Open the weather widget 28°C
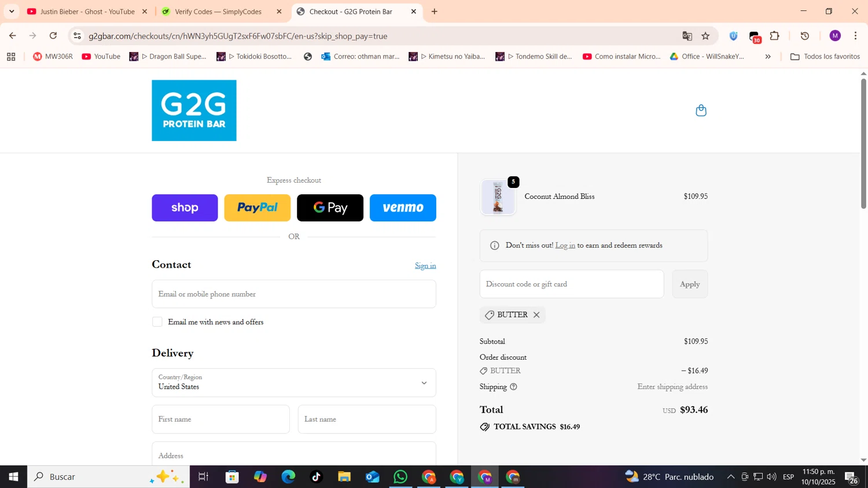 click(x=670, y=477)
